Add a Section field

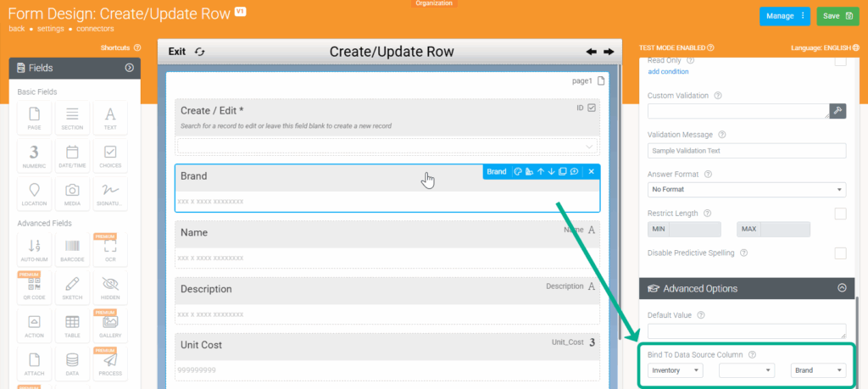(72, 118)
